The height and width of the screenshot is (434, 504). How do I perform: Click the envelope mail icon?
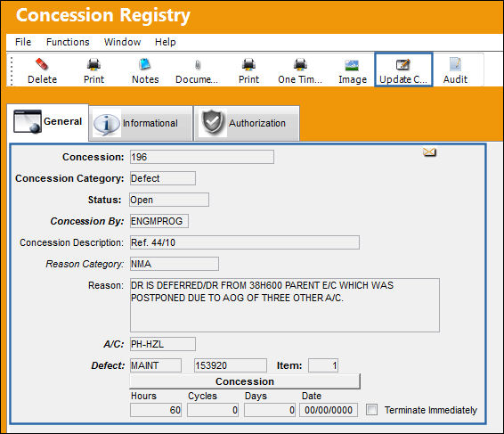tap(429, 151)
